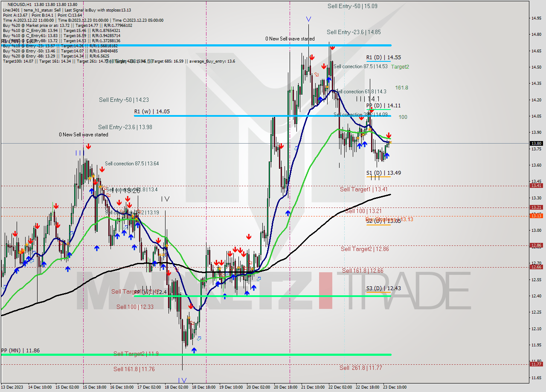
Task: Click the 14.95 value on price scale
Action: tap(536, 18)
